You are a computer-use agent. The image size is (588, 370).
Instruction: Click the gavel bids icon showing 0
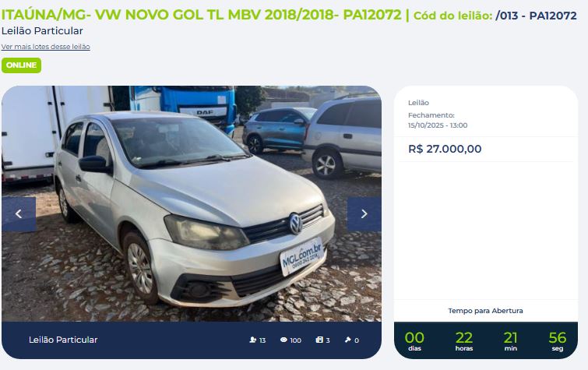(347, 340)
